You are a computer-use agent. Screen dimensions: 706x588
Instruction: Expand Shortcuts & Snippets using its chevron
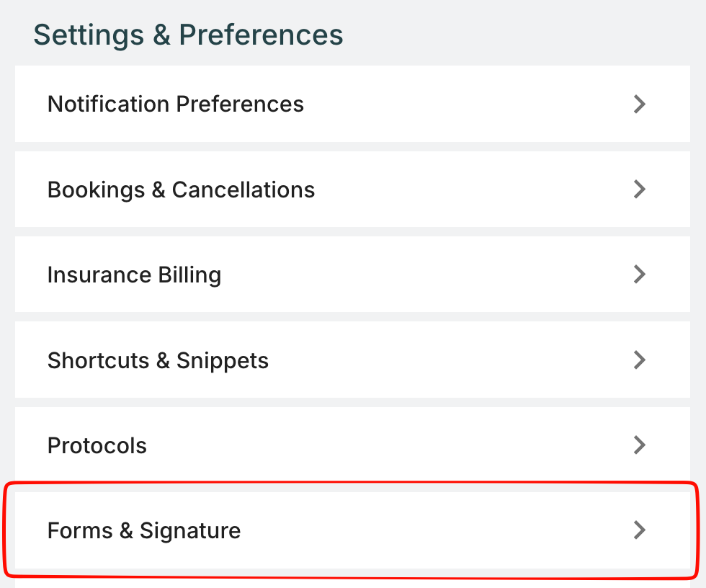click(638, 360)
